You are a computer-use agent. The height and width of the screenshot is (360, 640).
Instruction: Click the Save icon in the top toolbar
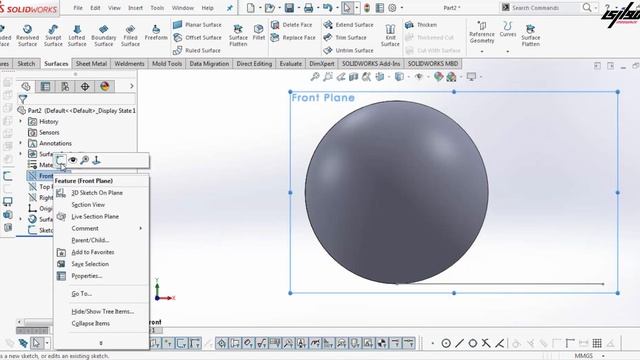[289, 8]
